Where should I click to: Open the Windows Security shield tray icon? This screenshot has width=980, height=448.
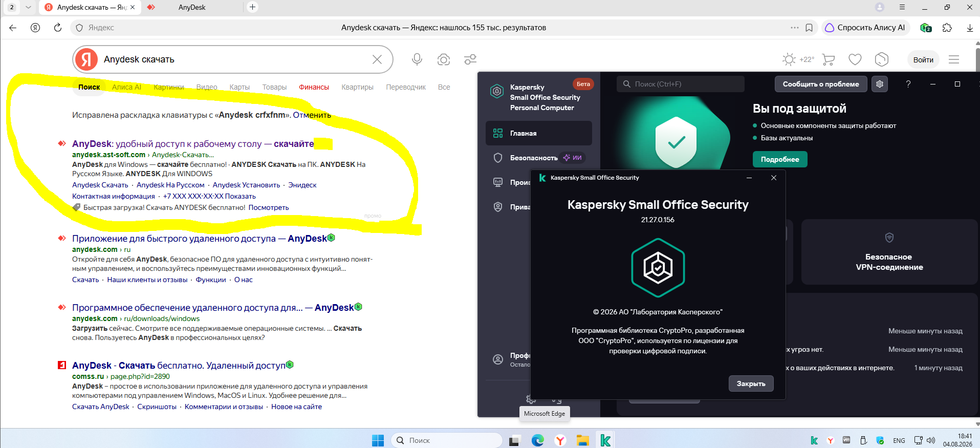880,440
